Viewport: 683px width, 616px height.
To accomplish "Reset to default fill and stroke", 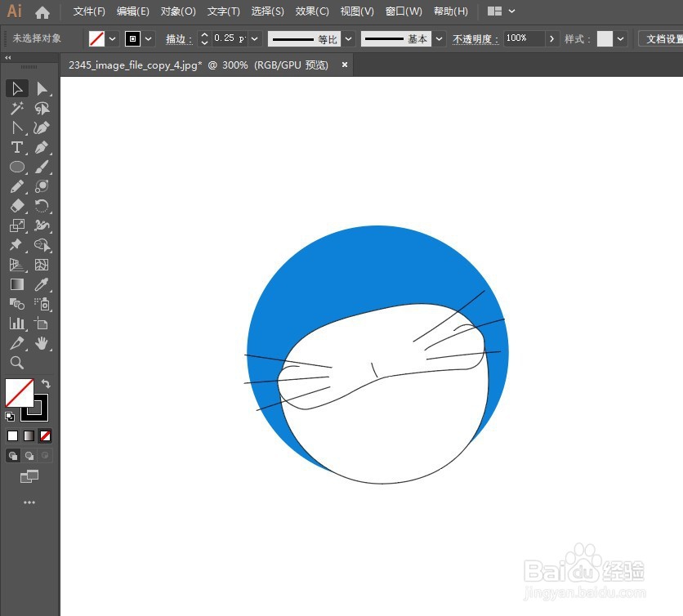I will click(10, 417).
